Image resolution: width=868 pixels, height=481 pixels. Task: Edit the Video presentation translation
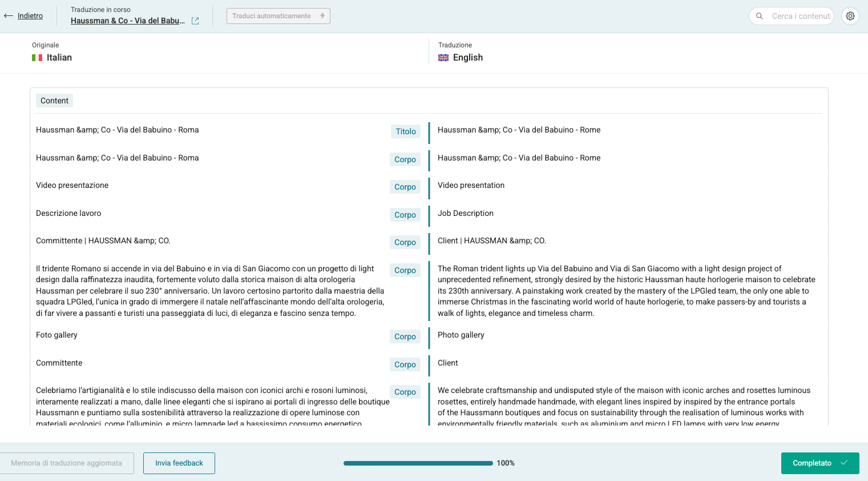coord(471,185)
